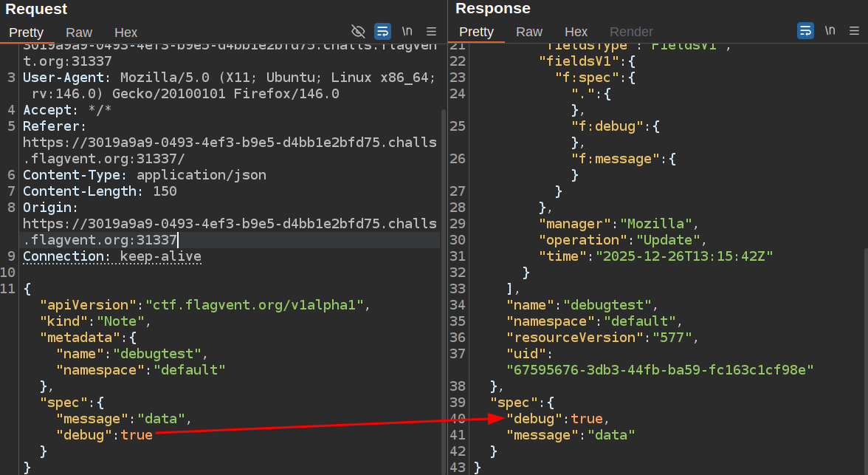The height and width of the screenshot is (475, 868).
Task: Switch Request view to Raw tab
Action: coord(79,32)
